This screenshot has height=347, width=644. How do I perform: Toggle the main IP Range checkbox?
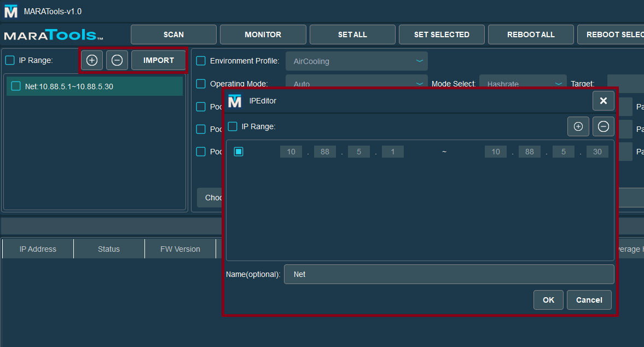[x=10, y=60]
